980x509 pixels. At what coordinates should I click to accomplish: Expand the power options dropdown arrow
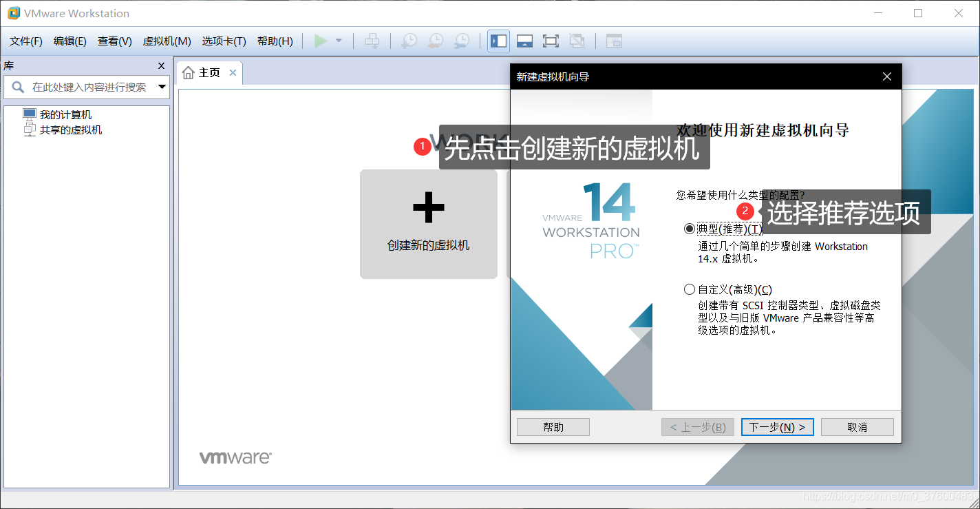(339, 41)
